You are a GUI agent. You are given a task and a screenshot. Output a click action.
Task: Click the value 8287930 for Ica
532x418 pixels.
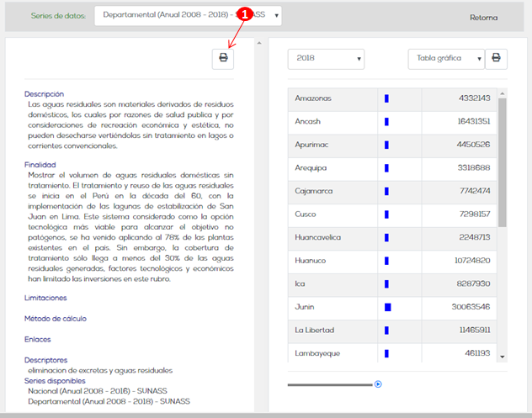[473, 283]
